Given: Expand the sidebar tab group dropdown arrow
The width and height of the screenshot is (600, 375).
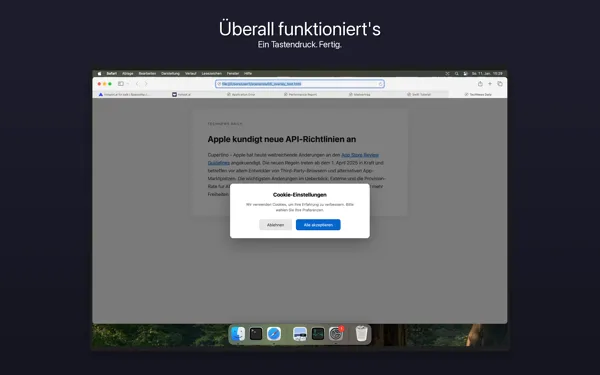Looking at the screenshot, I should [x=127, y=84].
